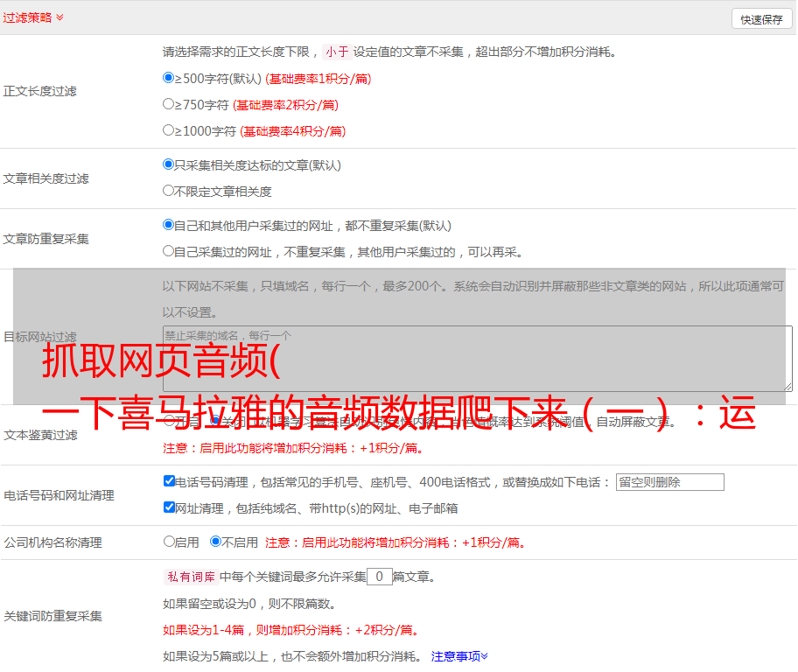Image resolution: width=798 pixels, height=672 pixels.
Task: Select the ≥500字符(默认) radio option
Action: (x=168, y=78)
